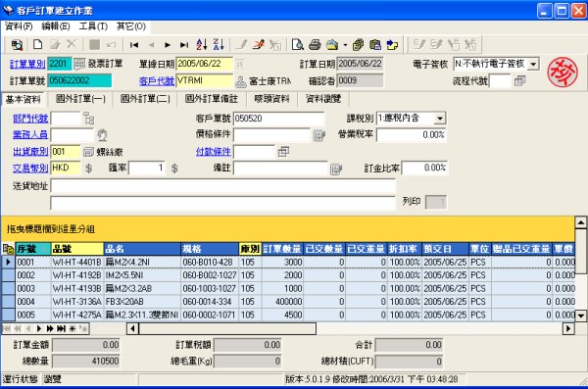Viewport: 588px width, 389px height.
Task: Click the red cancel-confirmation pen icon
Action: [259, 45]
